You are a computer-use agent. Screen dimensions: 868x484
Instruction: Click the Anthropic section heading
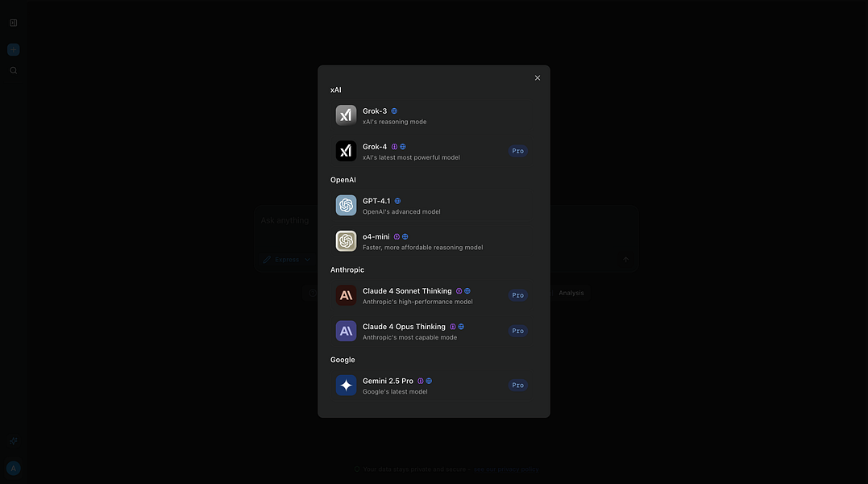pyautogui.click(x=347, y=269)
